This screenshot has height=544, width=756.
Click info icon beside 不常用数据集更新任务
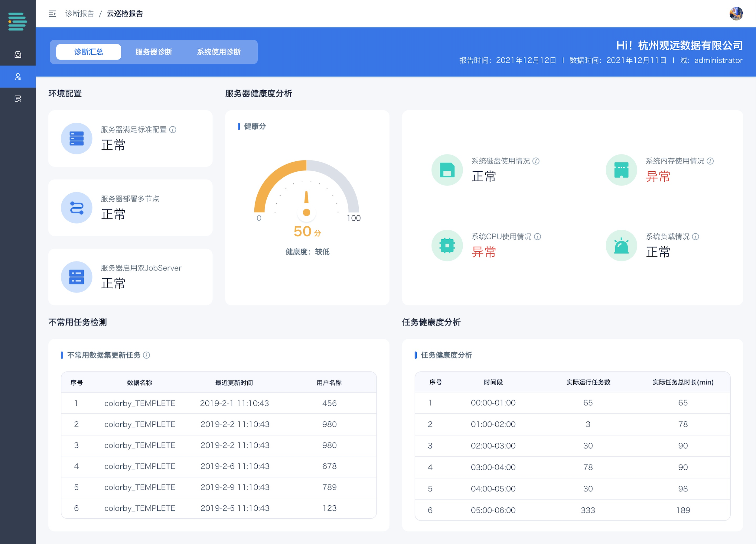pyautogui.click(x=146, y=355)
